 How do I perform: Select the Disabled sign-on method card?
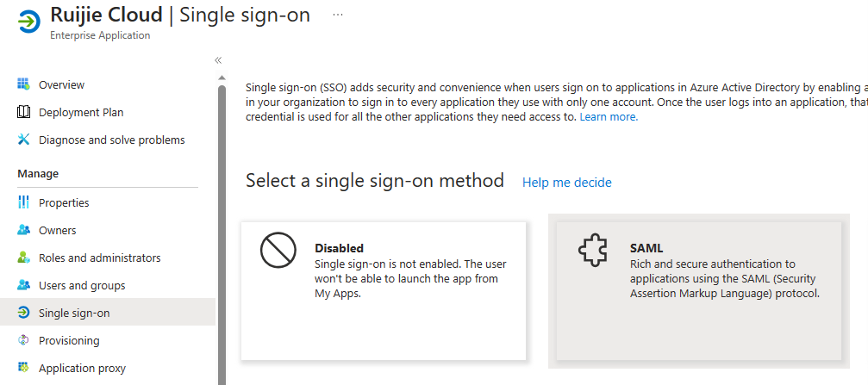click(x=384, y=291)
